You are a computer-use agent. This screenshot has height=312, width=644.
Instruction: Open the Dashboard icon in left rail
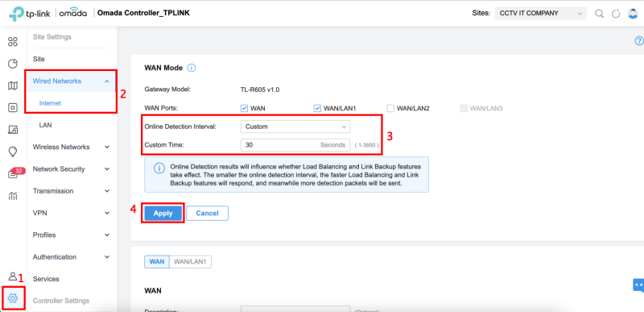[13, 41]
